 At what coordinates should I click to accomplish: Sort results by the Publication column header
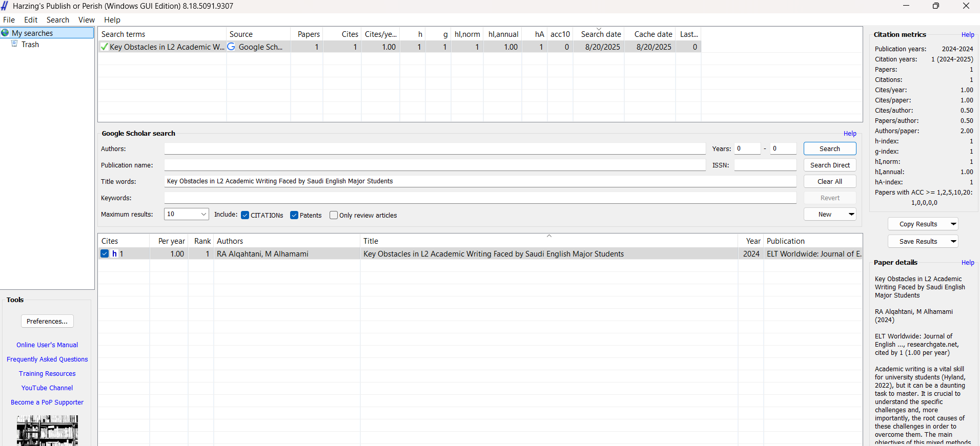(813, 241)
